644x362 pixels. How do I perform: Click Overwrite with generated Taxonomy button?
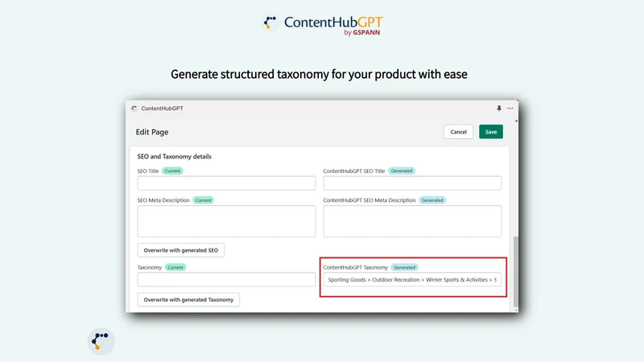[188, 299]
